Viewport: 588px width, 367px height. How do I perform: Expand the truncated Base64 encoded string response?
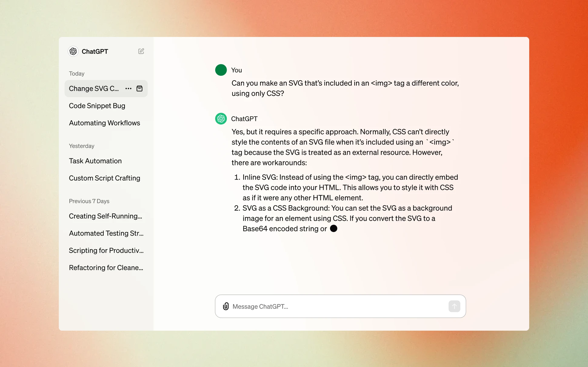point(333,229)
